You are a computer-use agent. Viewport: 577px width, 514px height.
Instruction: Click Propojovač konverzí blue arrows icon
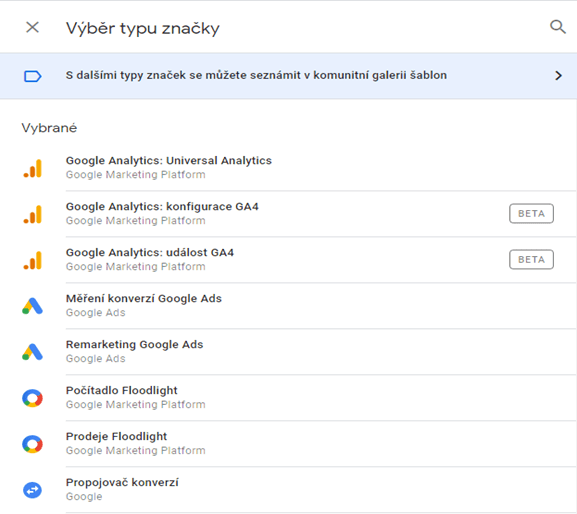32,490
